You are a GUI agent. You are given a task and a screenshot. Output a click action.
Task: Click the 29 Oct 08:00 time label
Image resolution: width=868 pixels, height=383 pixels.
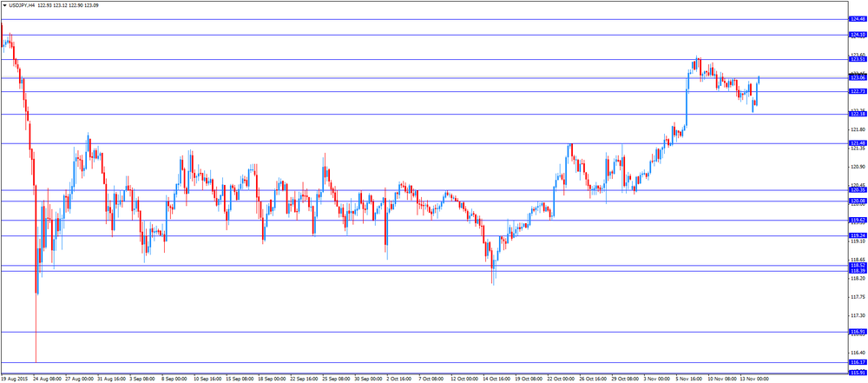pyautogui.click(x=626, y=380)
